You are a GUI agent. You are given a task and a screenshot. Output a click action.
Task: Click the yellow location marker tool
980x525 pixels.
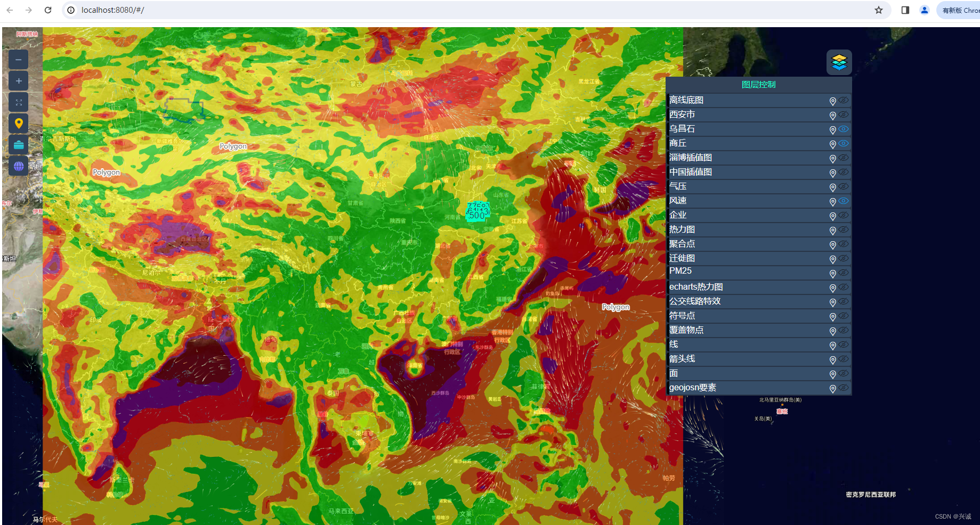pos(19,124)
